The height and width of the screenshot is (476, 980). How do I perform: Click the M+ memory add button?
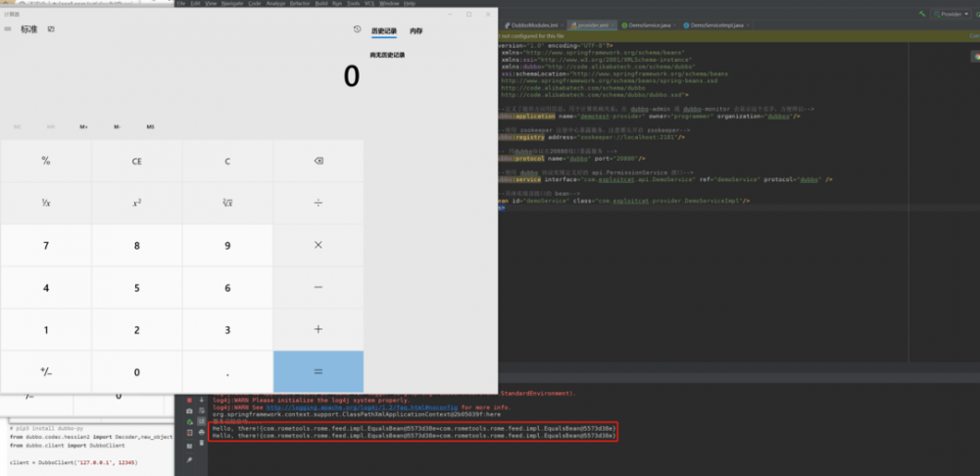(83, 126)
